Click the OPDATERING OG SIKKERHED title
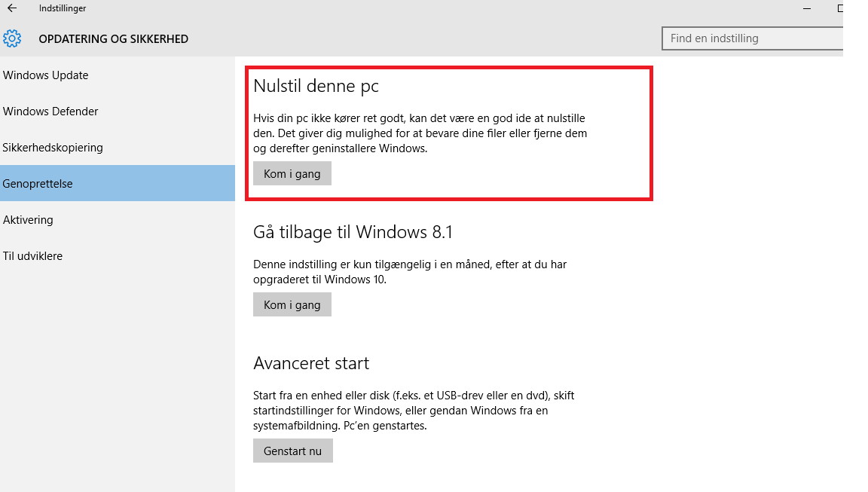 [x=114, y=39]
